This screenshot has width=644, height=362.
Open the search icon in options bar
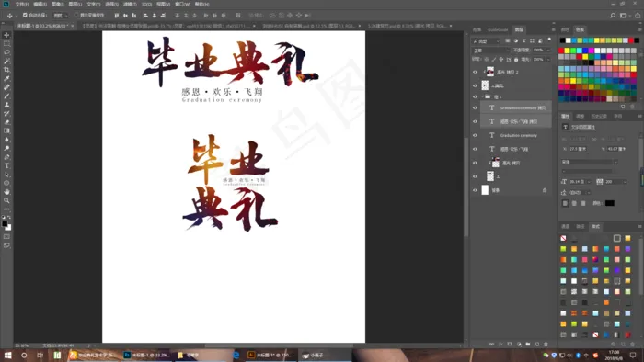(x=613, y=16)
